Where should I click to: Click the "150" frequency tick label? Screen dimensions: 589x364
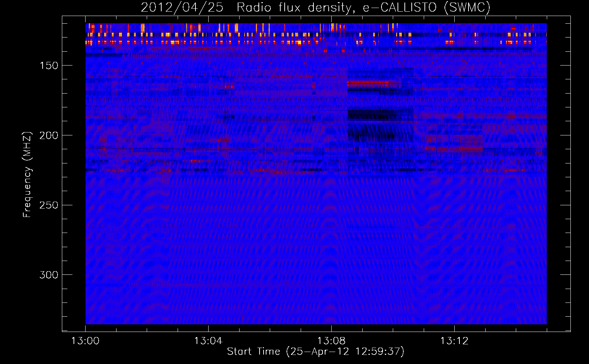(x=49, y=66)
